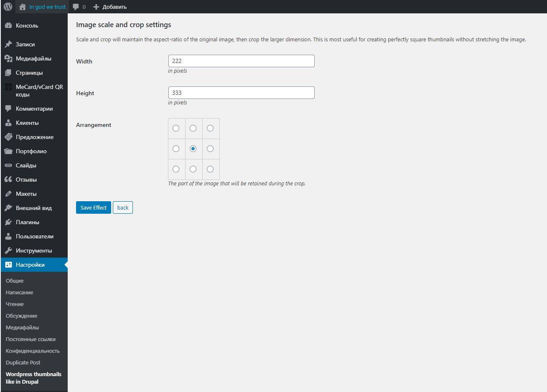
Task: Focus the Width input field
Action: pos(241,61)
